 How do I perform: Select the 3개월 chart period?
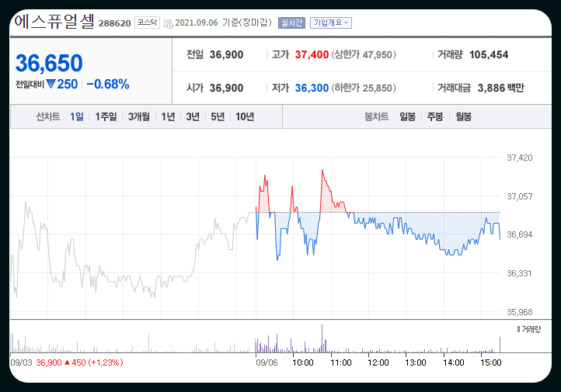point(139,116)
